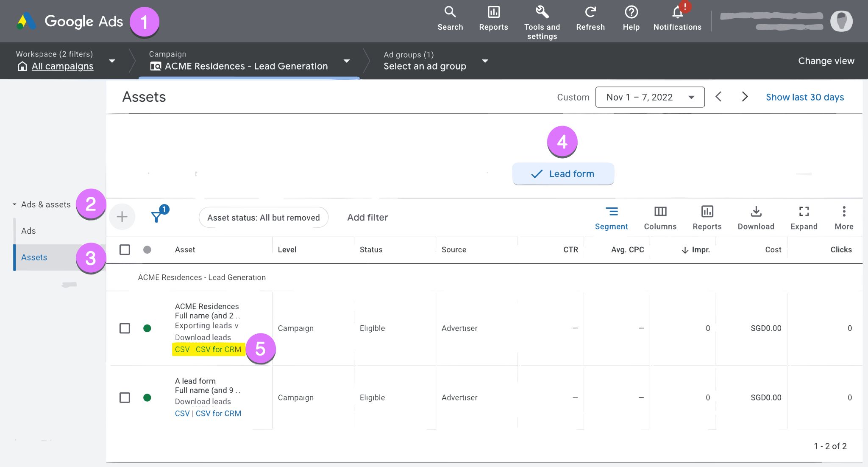Select the Lead form tab
The height and width of the screenshot is (467, 868).
[563, 174]
